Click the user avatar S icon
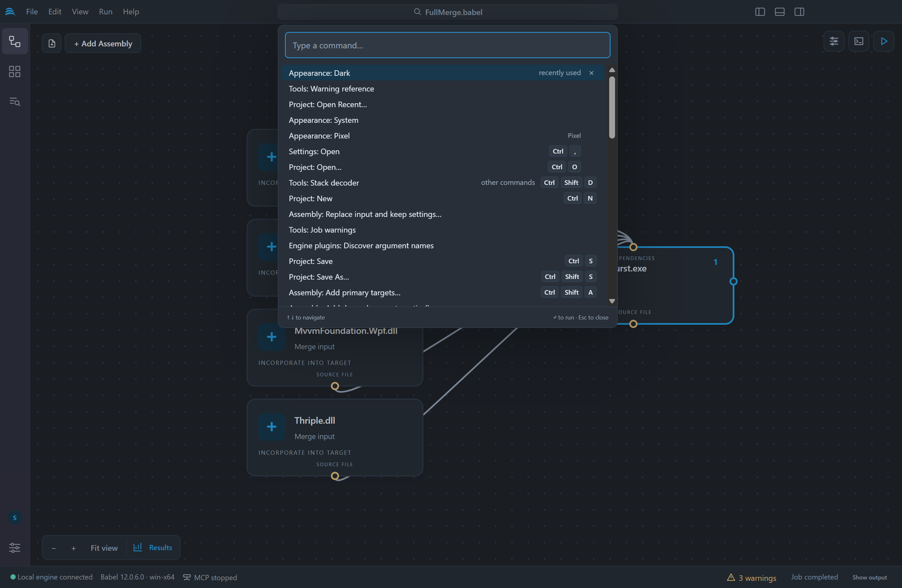The width and height of the screenshot is (902, 588). 15,517
